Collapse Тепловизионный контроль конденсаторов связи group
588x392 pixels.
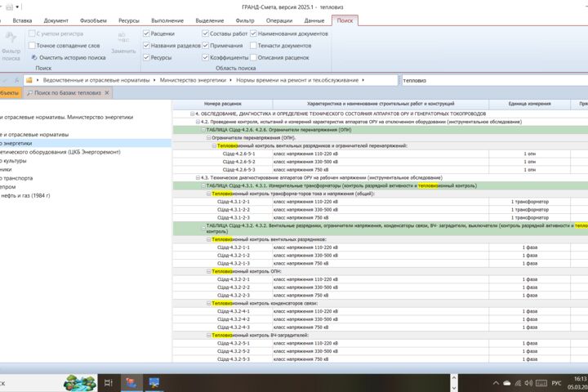[x=209, y=303]
